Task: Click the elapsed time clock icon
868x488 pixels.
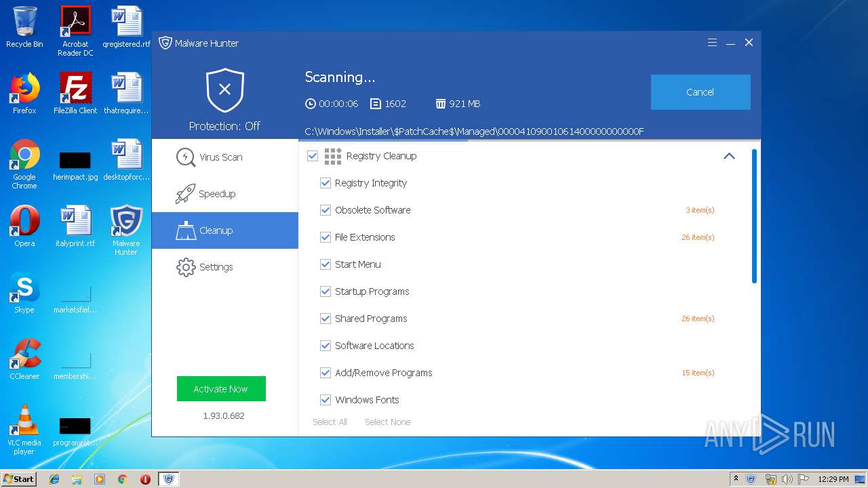Action: point(311,104)
